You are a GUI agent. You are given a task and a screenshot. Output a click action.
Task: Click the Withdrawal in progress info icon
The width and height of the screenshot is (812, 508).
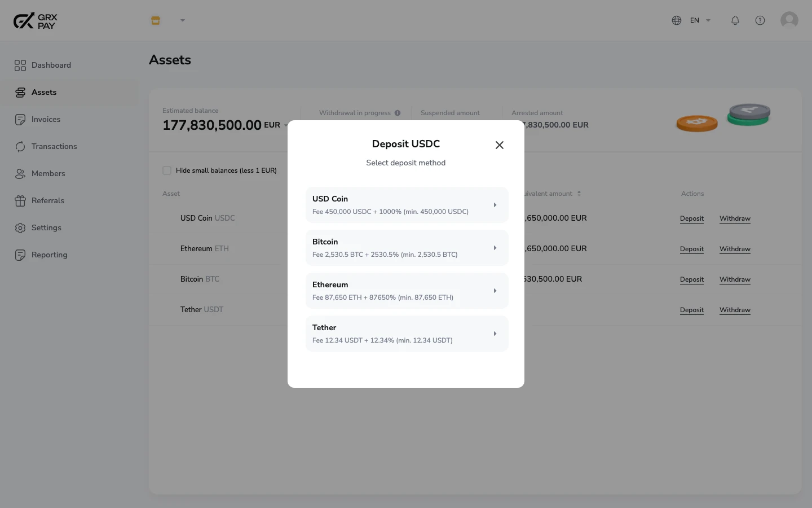[398, 113]
